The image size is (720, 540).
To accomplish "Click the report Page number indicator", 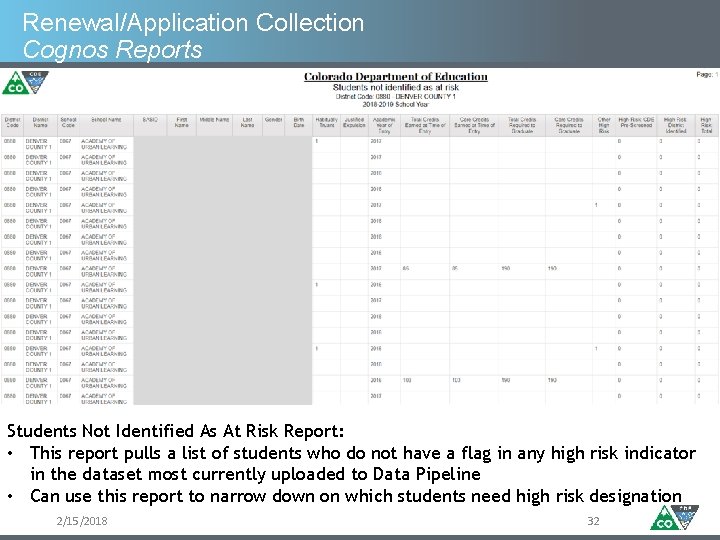I will tap(707, 74).
